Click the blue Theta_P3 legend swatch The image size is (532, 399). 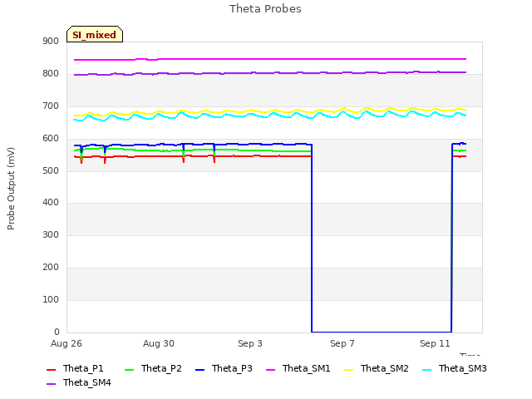(x=200, y=369)
